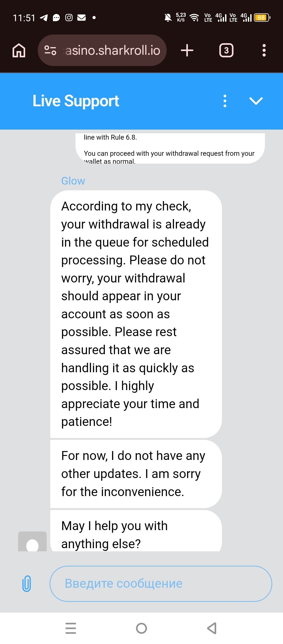Tap the Live Support header title
The height and width of the screenshot is (644, 283).
coord(76,101)
